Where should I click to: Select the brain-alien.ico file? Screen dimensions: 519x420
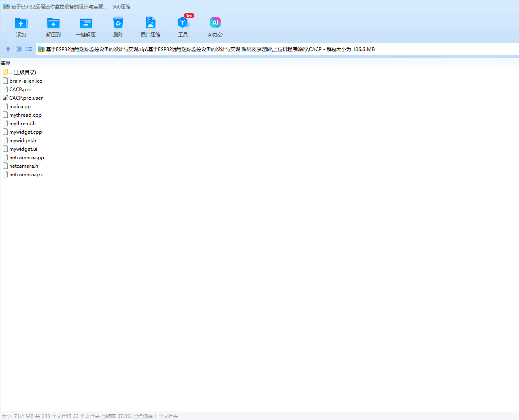point(26,81)
